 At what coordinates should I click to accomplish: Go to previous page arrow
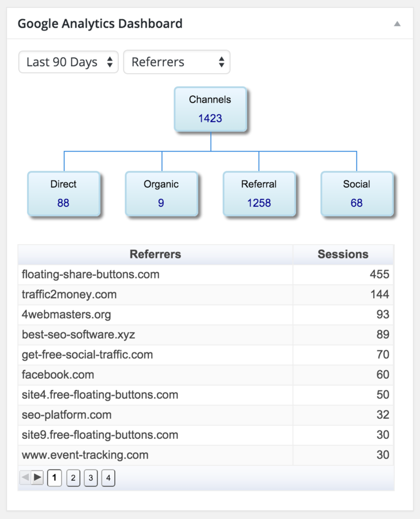tap(25, 477)
